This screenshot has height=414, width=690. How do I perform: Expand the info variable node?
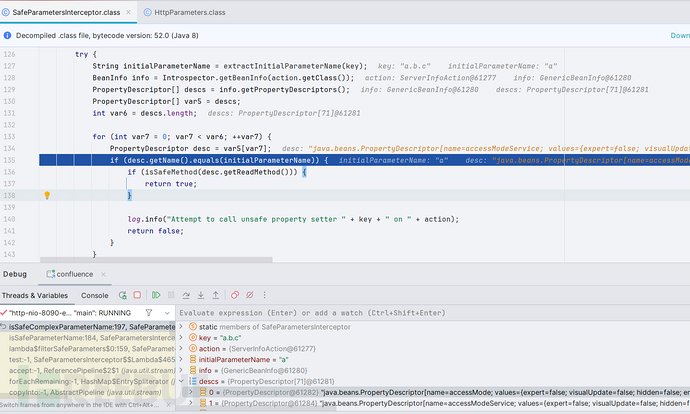coord(181,370)
